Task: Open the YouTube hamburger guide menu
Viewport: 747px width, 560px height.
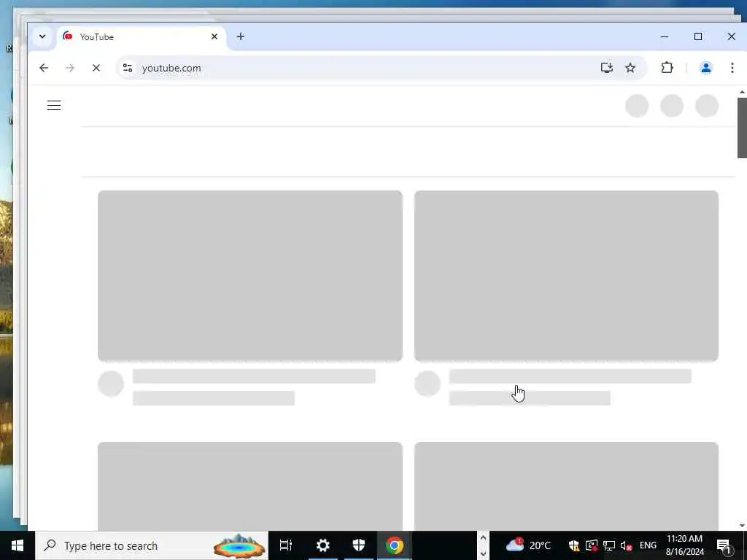Action: pos(54,105)
